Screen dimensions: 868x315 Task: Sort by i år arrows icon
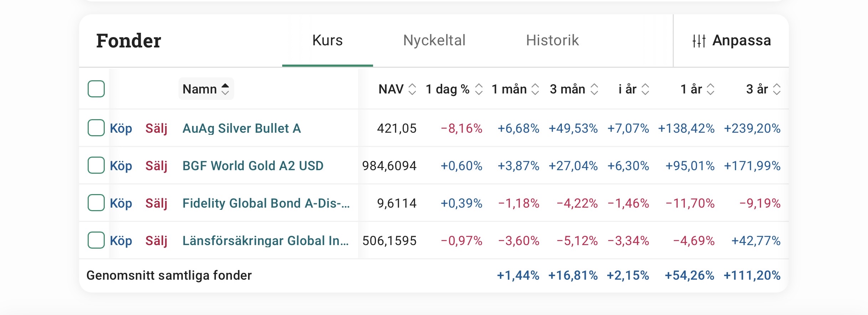click(645, 89)
